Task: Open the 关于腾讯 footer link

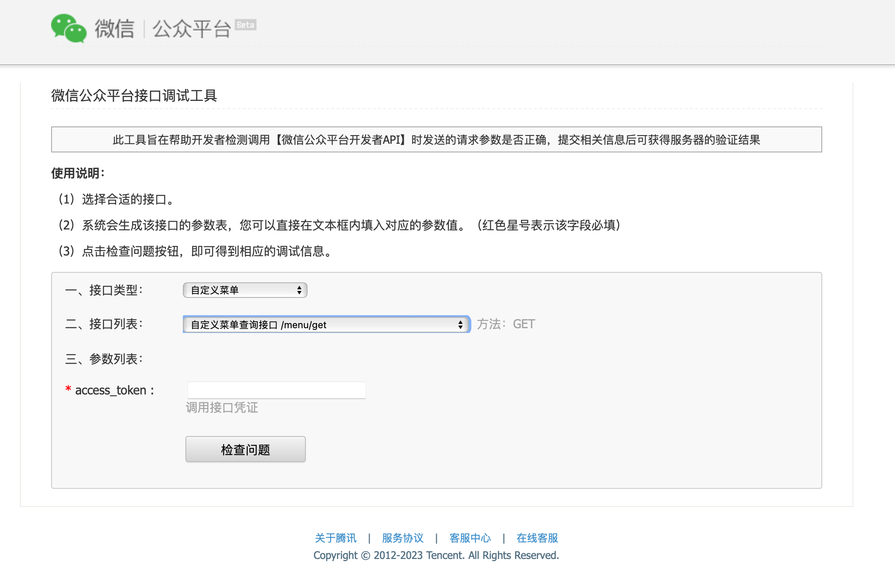Action: click(336, 538)
